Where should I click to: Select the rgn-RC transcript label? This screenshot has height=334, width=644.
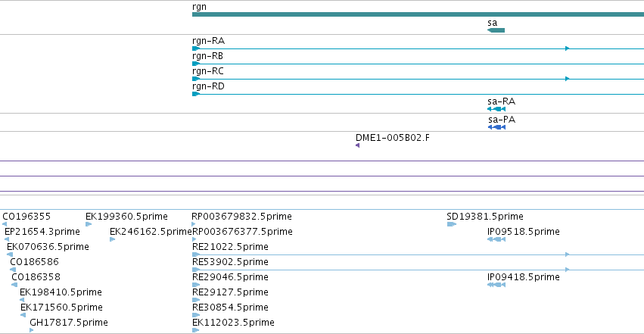[208, 71]
